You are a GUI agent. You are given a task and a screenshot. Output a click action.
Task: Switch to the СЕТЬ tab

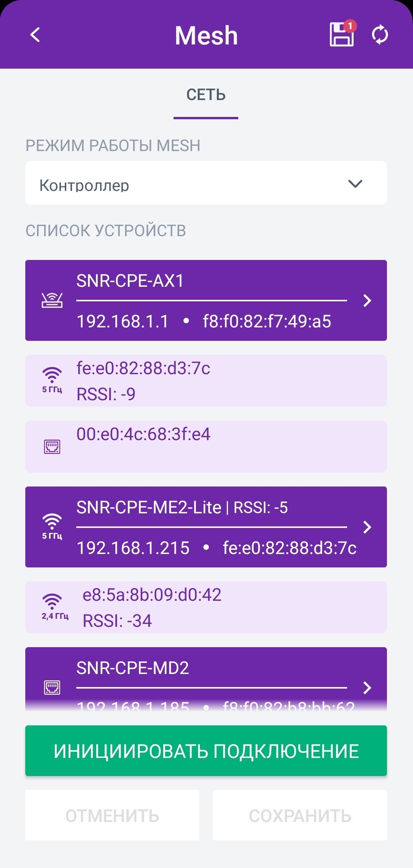click(206, 95)
